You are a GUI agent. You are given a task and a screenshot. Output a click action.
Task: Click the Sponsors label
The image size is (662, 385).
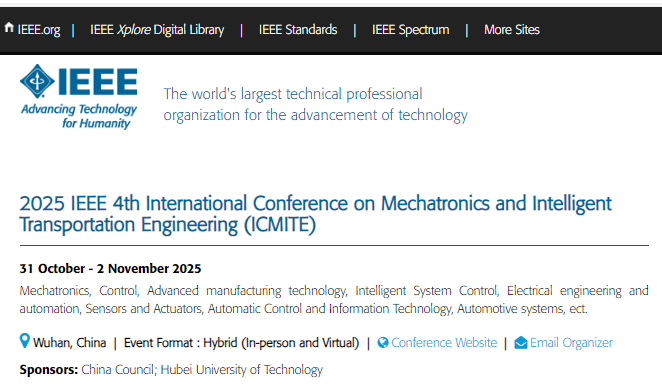49,370
